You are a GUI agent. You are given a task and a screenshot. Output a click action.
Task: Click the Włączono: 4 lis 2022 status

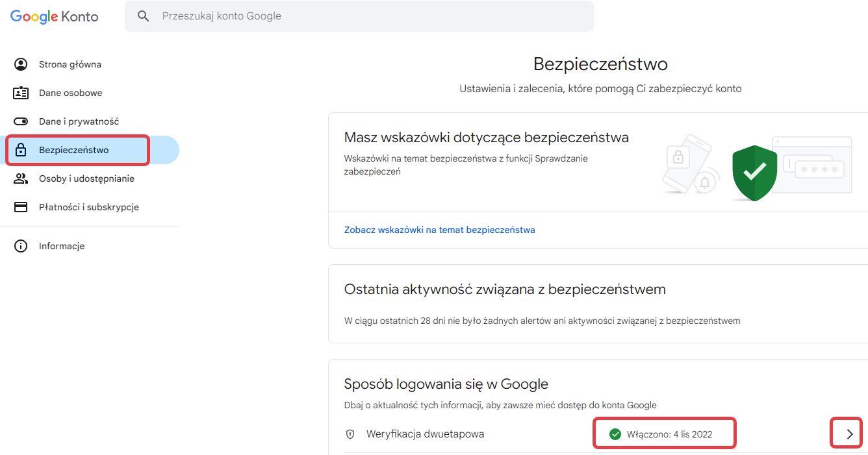670,434
